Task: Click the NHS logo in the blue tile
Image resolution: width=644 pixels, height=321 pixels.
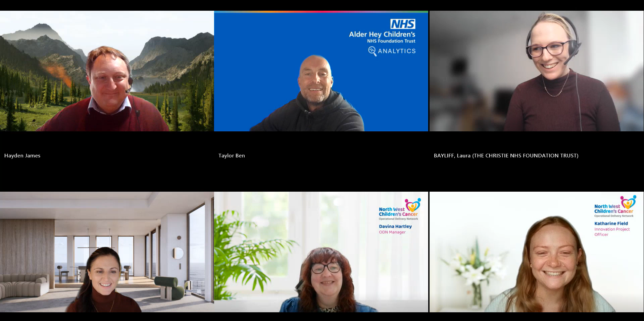Action: point(402,24)
